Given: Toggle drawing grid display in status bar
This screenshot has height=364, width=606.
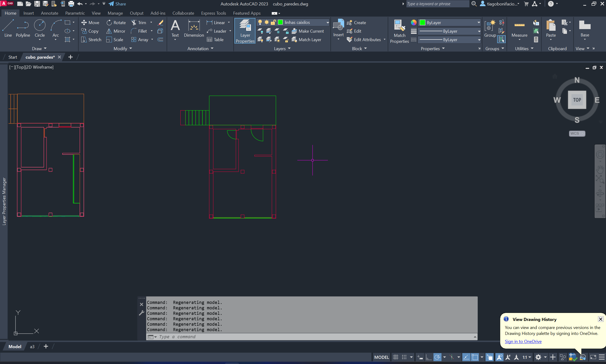Looking at the screenshot, I should click(395, 357).
